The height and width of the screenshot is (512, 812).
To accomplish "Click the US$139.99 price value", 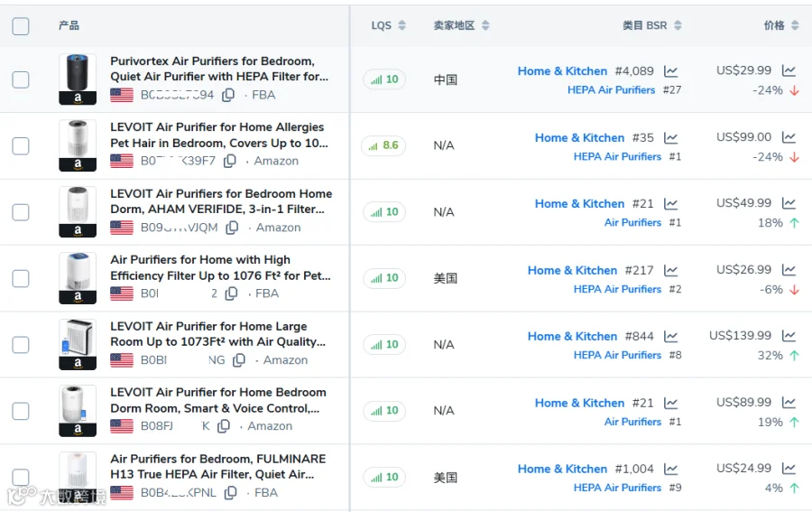I will 741,335.
